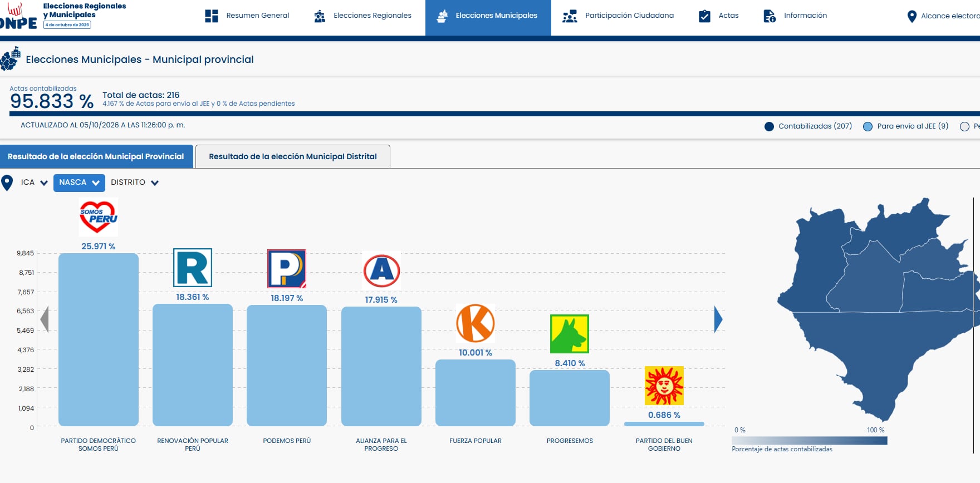The width and height of the screenshot is (980, 483).
Task: Show next parties with right arrow
Action: [718, 319]
